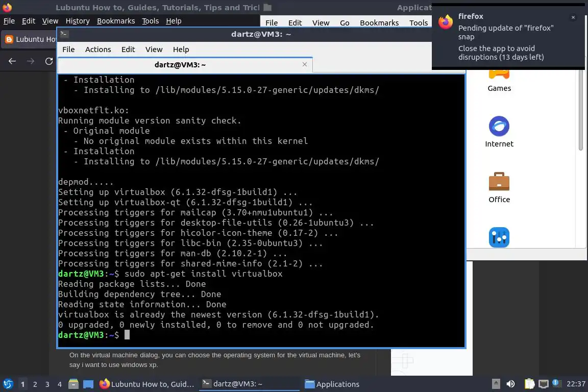Screen dimensions: 588x392
Task: Switch to virtual desktop 4
Action: click(60, 384)
